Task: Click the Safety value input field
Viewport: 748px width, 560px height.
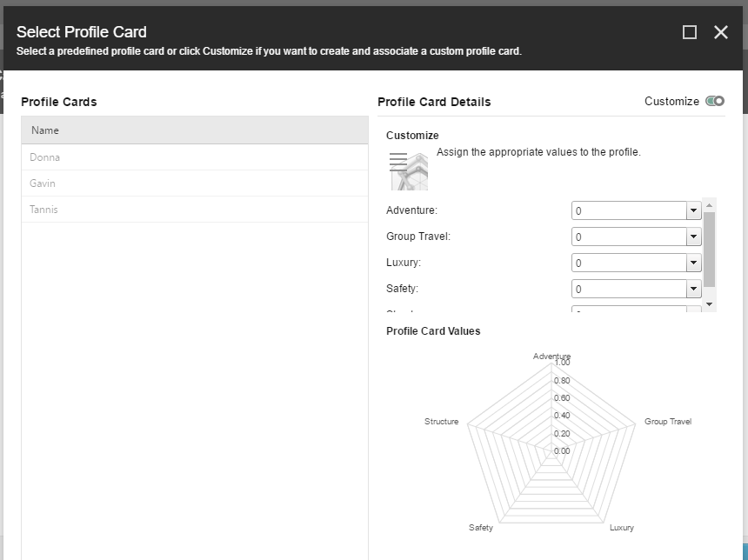Action: coord(629,289)
